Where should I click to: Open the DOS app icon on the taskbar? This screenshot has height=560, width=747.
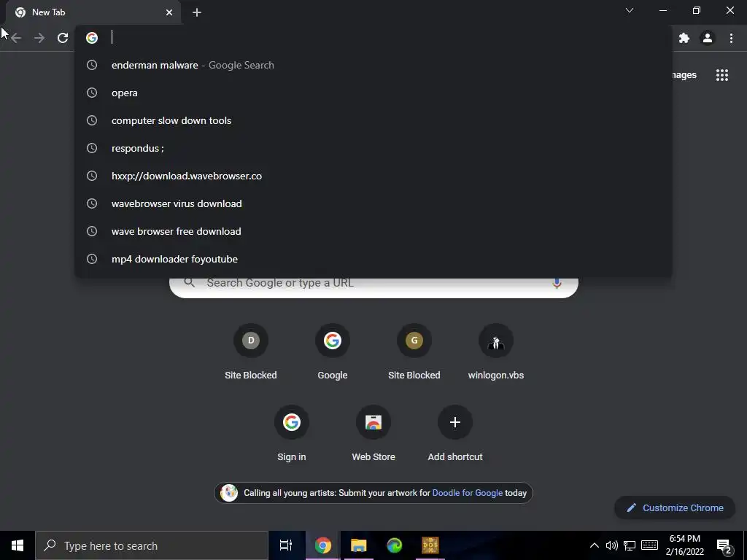[430, 545]
